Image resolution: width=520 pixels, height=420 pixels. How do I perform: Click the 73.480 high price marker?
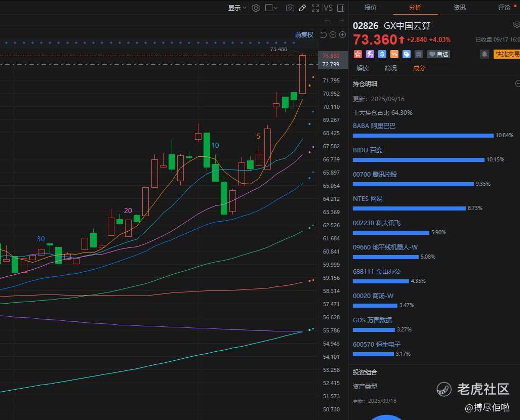(278, 49)
